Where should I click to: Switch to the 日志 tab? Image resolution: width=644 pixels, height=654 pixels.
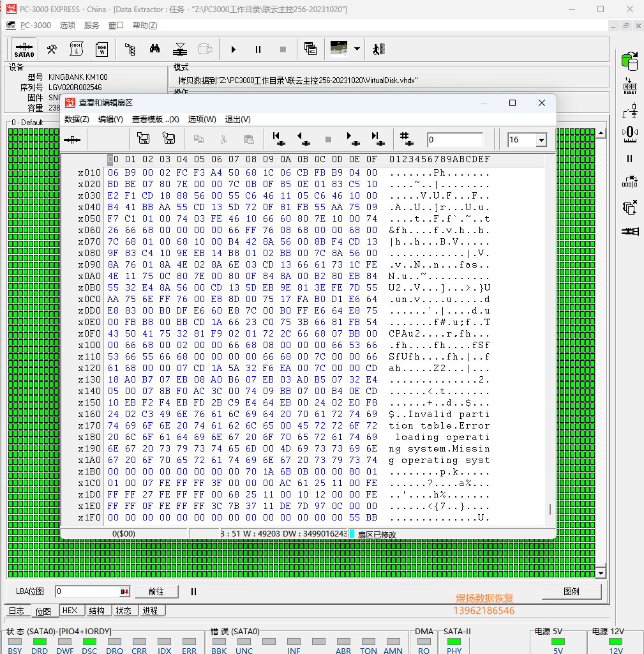click(17, 611)
